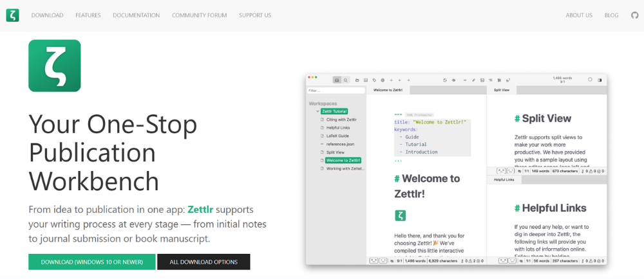Click the plus icon to create new file
The height and width of the screenshot is (279, 644).
click(x=391, y=80)
